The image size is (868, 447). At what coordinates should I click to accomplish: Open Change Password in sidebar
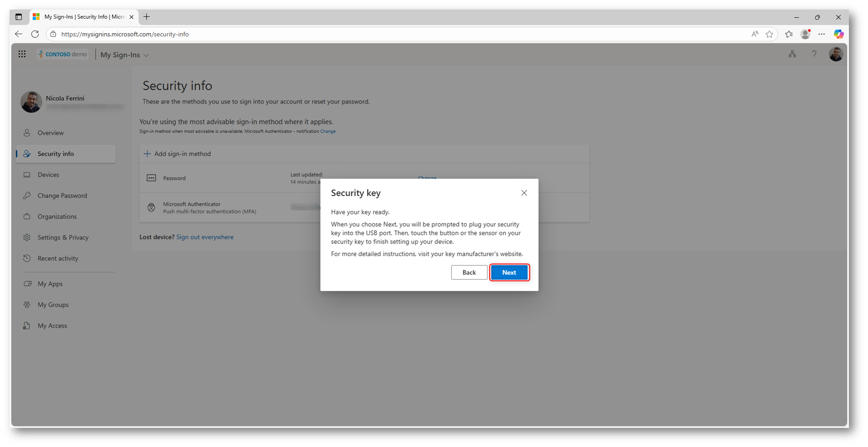point(66,196)
